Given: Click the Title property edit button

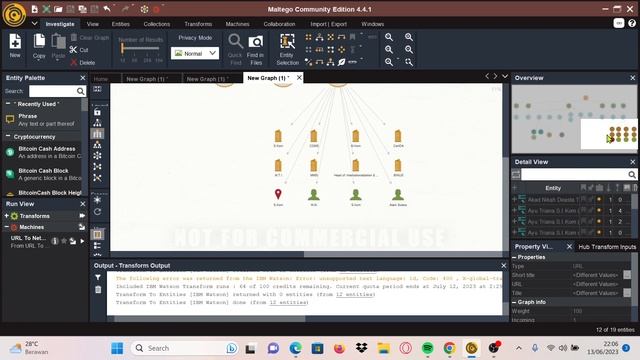Looking at the screenshot, I should click(627, 293).
